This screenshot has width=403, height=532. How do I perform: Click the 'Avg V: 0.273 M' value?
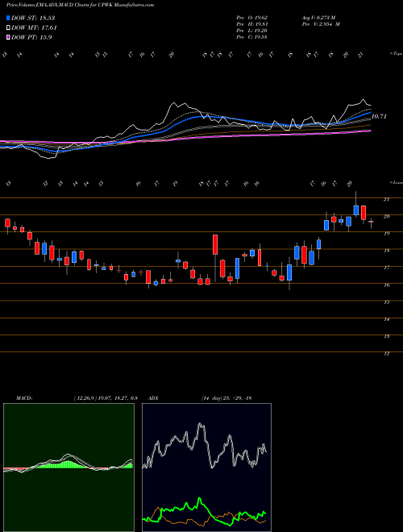coord(318,18)
